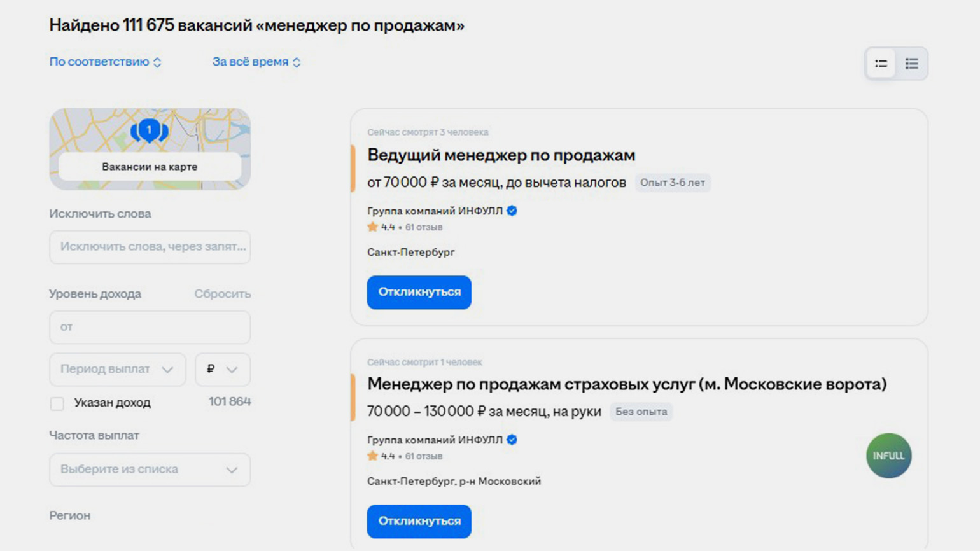980x551 pixels.
Task: Click the blue map pin marker
Action: (x=149, y=130)
